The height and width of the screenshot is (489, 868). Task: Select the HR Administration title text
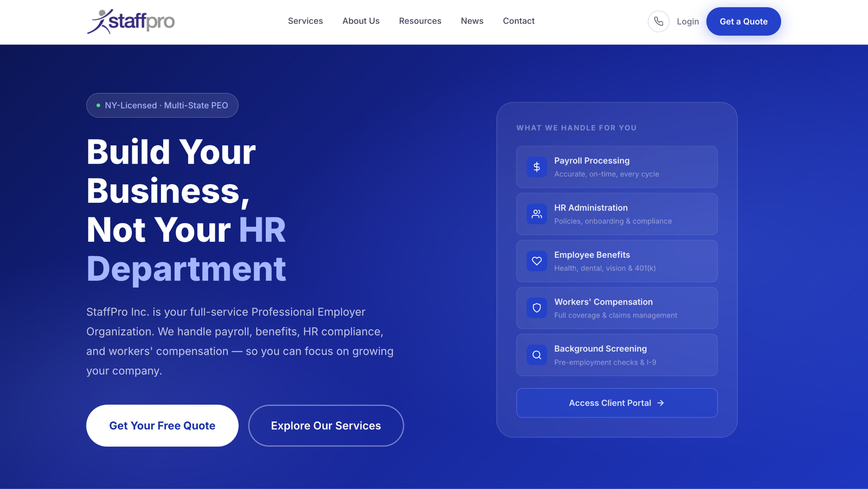[591, 208]
